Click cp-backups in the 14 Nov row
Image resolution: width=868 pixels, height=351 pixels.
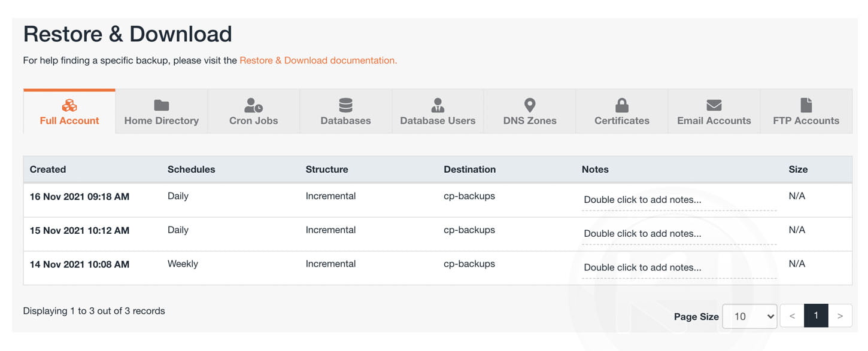coord(469,264)
